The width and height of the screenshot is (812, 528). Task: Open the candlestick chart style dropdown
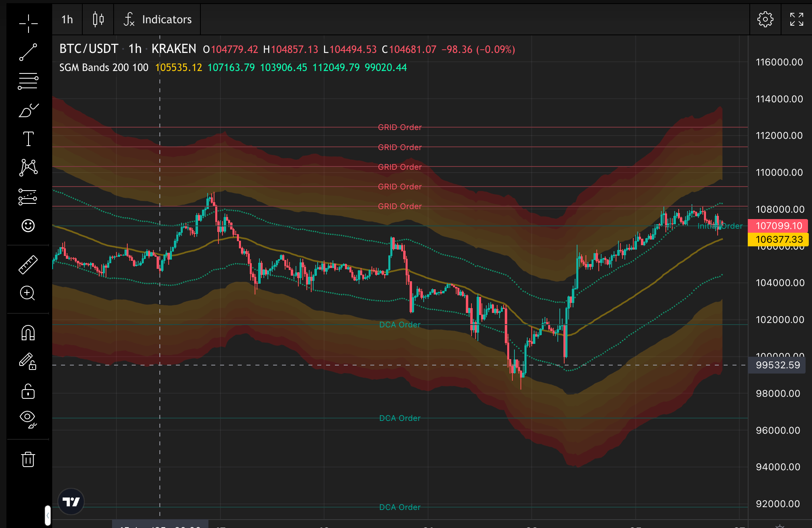coord(98,19)
